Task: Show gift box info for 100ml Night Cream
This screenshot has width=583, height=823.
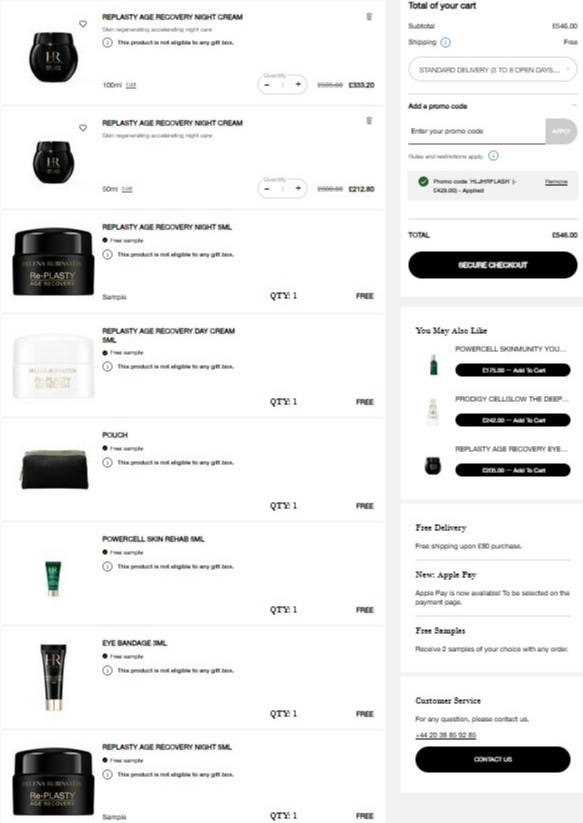Action: pos(107,43)
